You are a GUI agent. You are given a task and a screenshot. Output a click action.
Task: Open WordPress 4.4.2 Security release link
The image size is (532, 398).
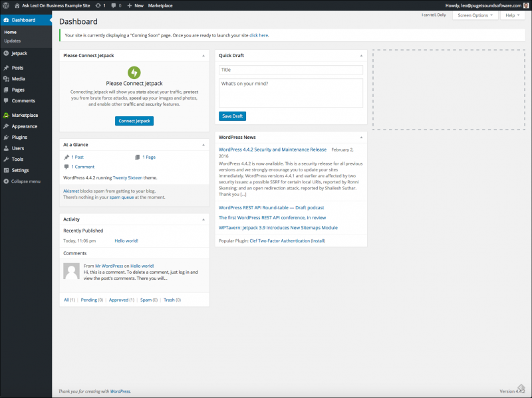coord(273,149)
